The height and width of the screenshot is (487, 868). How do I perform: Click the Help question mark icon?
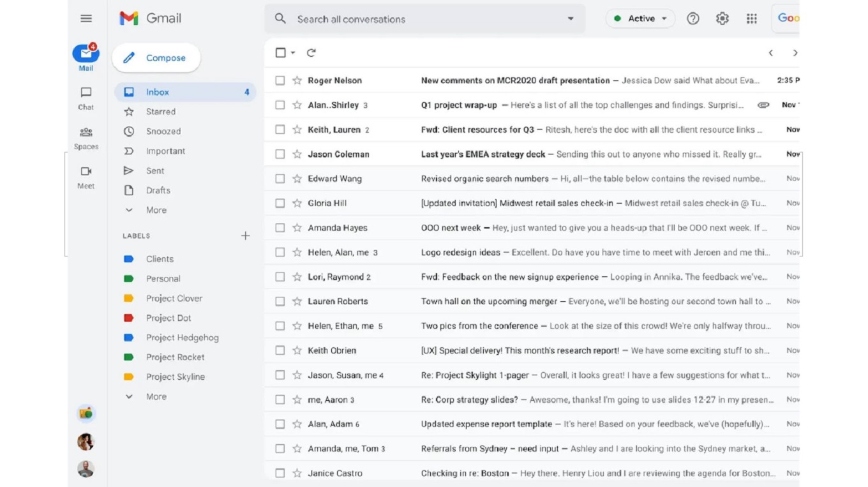[x=692, y=19]
